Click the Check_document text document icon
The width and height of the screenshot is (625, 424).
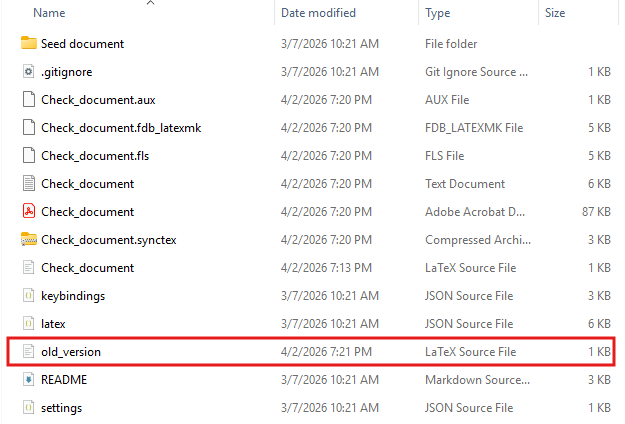[29, 183]
